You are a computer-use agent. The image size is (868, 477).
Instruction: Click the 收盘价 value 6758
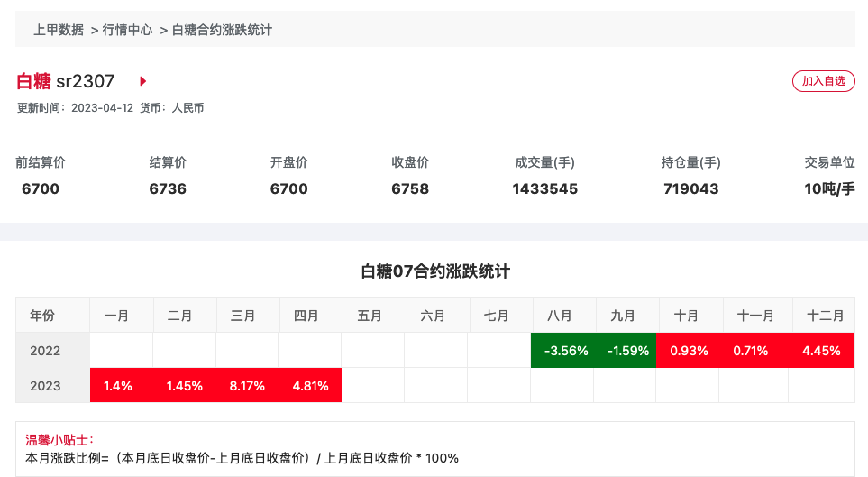(x=409, y=189)
